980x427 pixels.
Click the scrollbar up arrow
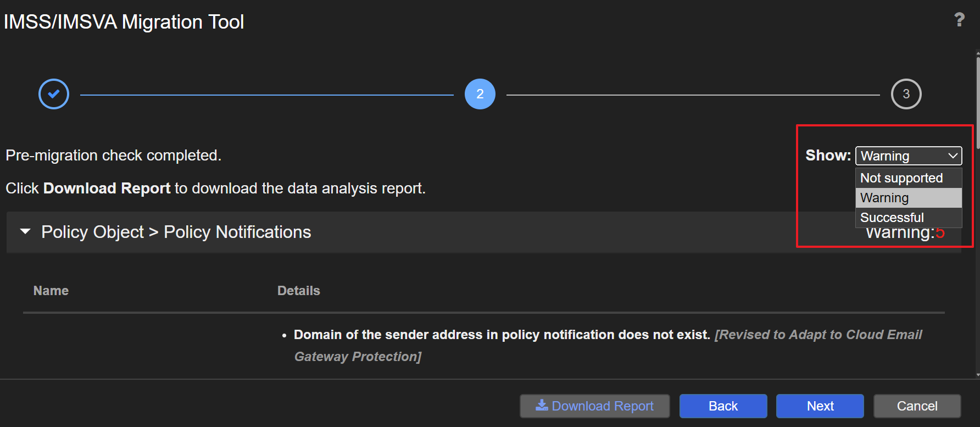[x=978, y=53]
